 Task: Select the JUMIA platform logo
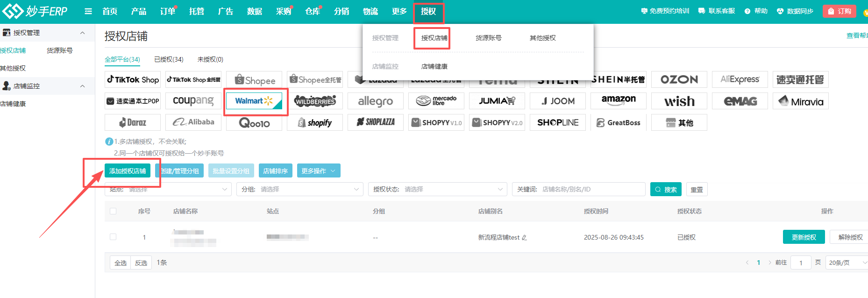[497, 101]
